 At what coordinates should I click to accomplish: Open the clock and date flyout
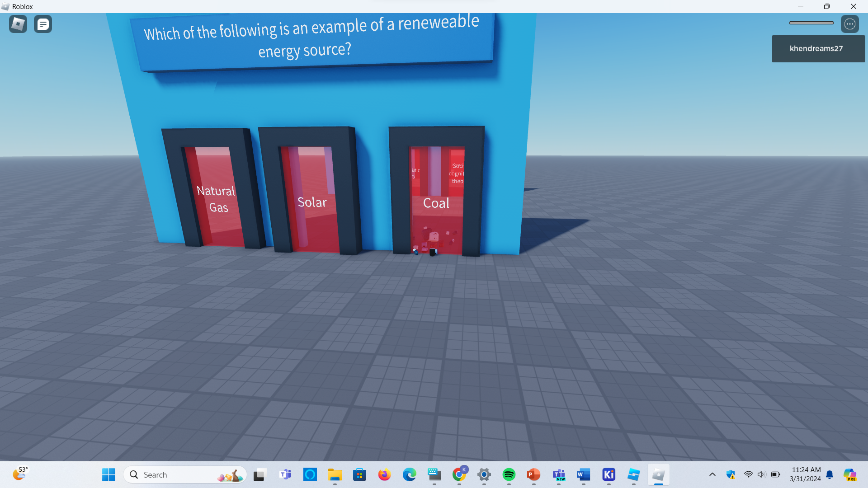806,474
